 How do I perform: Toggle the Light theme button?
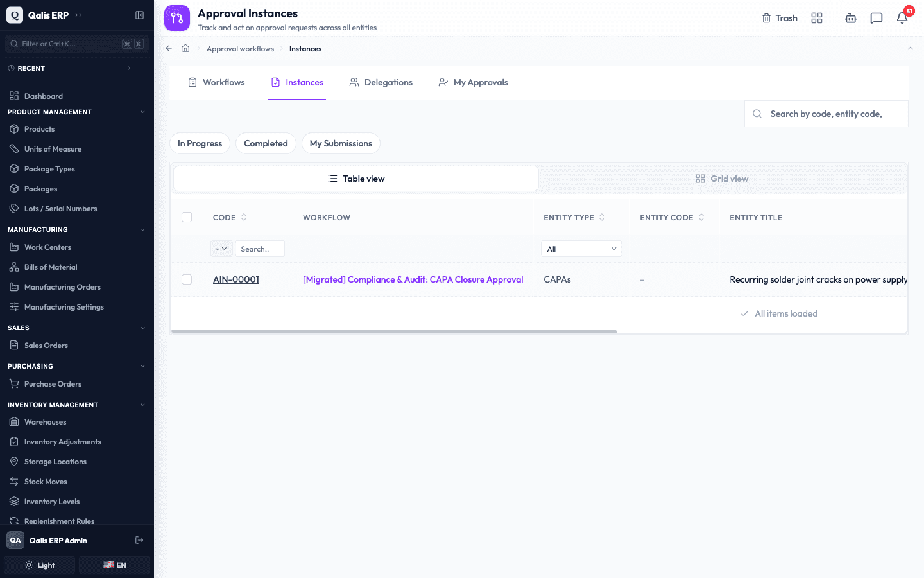pos(40,565)
